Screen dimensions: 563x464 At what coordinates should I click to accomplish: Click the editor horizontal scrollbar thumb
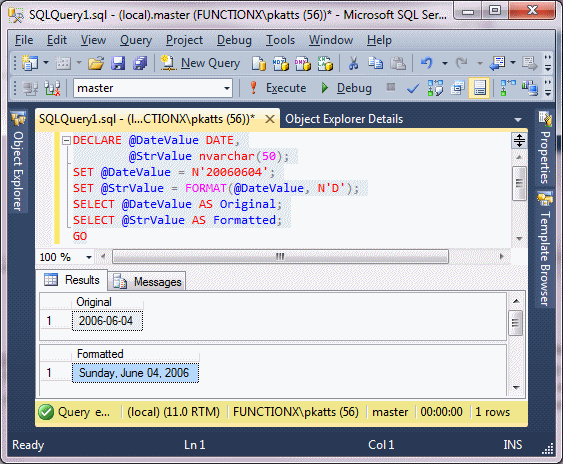coord(280,256)
